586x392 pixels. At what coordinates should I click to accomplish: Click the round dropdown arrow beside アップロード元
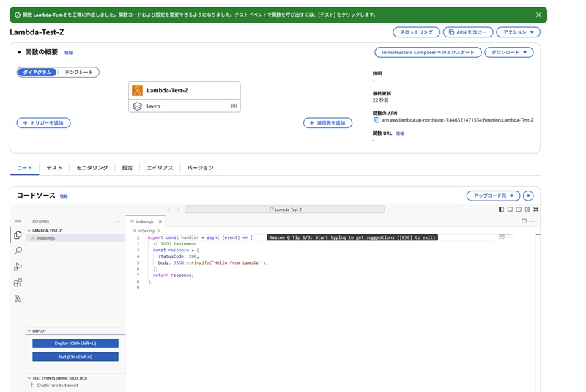[x=528, y=196]
